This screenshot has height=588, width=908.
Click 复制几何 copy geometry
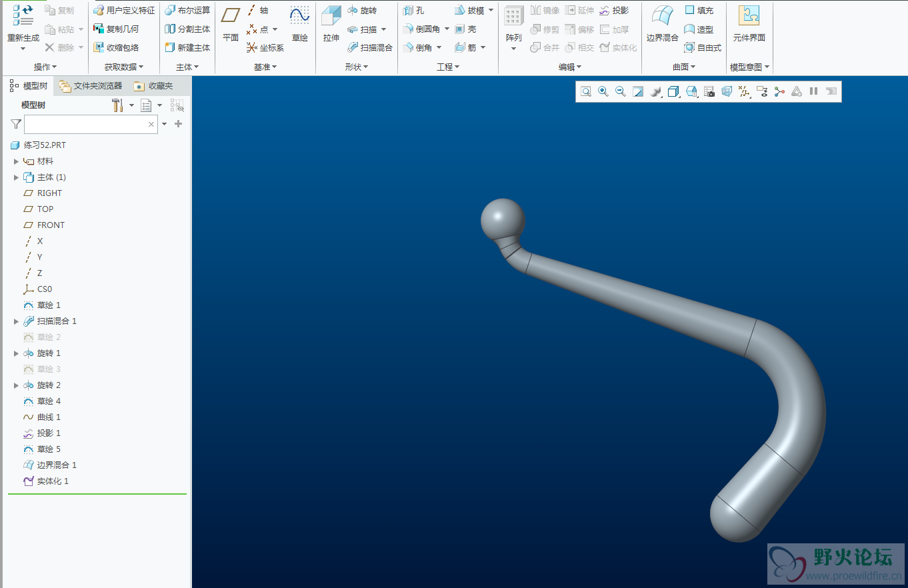(116, 29)
